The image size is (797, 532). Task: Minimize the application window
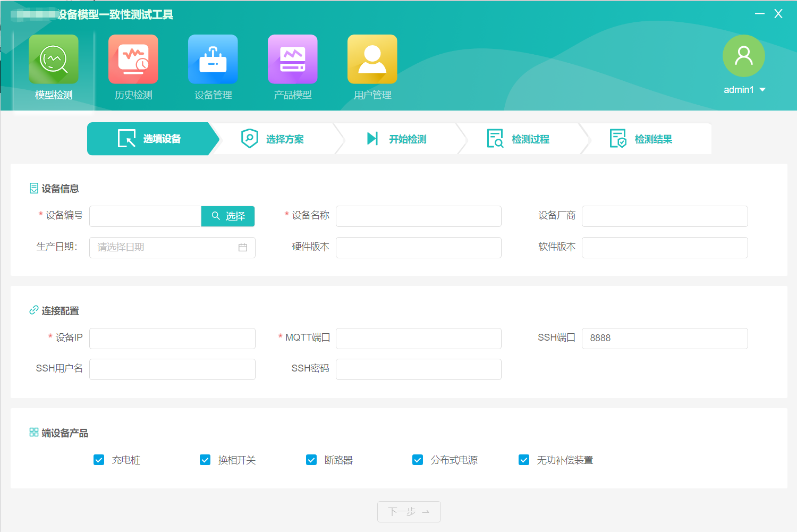coord(760,14)
